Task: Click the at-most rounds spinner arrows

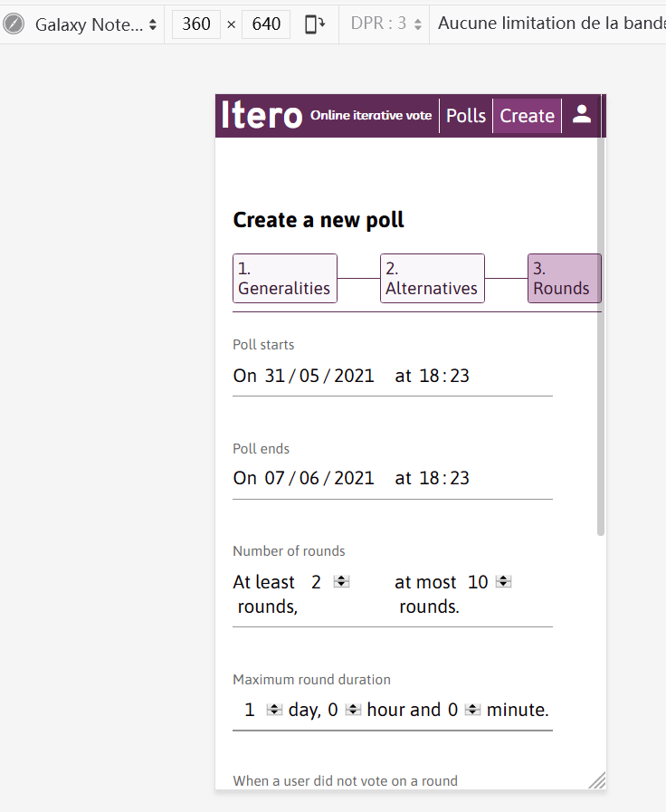Action: [x=503, y=581]
